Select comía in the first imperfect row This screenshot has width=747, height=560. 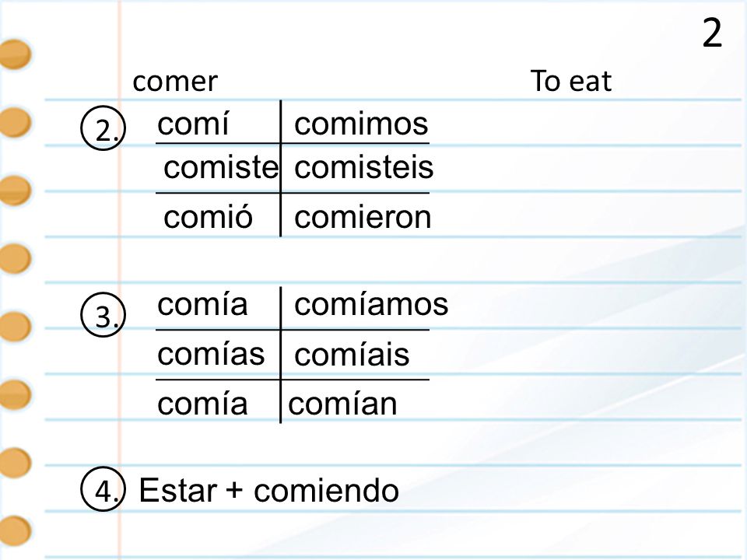click(x=202, y=304)
